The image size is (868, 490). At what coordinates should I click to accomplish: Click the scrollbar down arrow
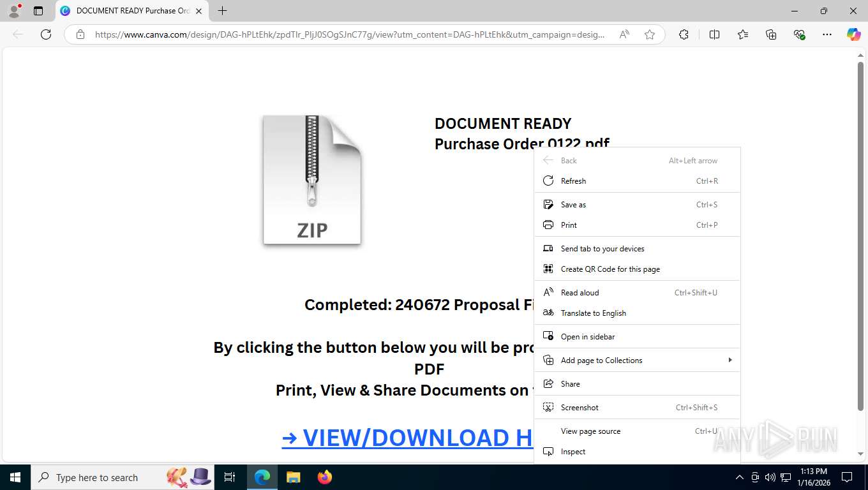point(860,454)
